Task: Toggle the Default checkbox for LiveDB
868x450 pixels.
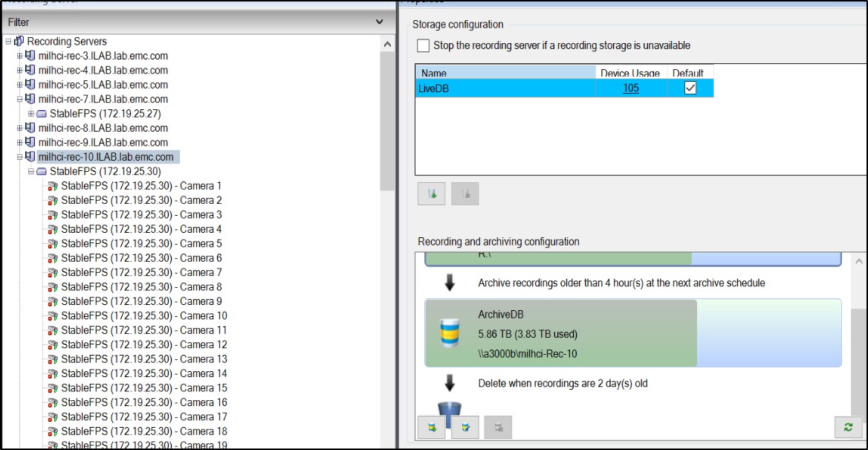Action: tap(690, 88)
